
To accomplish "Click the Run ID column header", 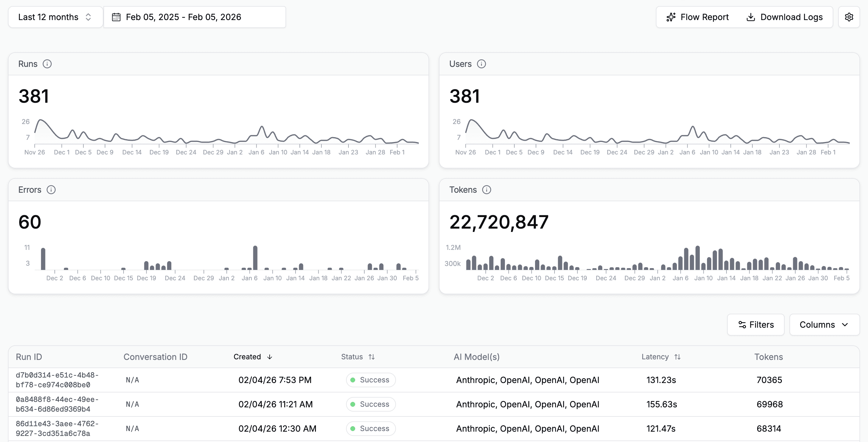I will click(29, 357).
